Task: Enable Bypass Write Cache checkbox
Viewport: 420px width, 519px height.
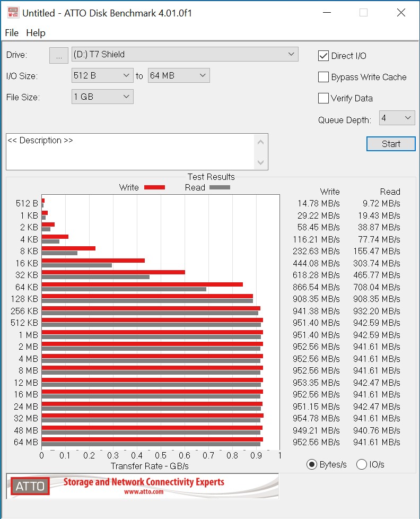Action: point(323,77)
